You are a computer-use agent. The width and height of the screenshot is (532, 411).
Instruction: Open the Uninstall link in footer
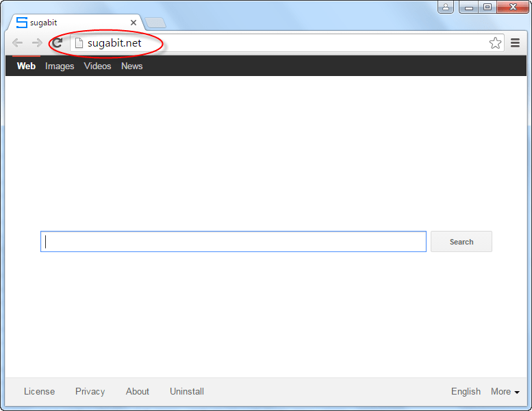coord(187,392)
